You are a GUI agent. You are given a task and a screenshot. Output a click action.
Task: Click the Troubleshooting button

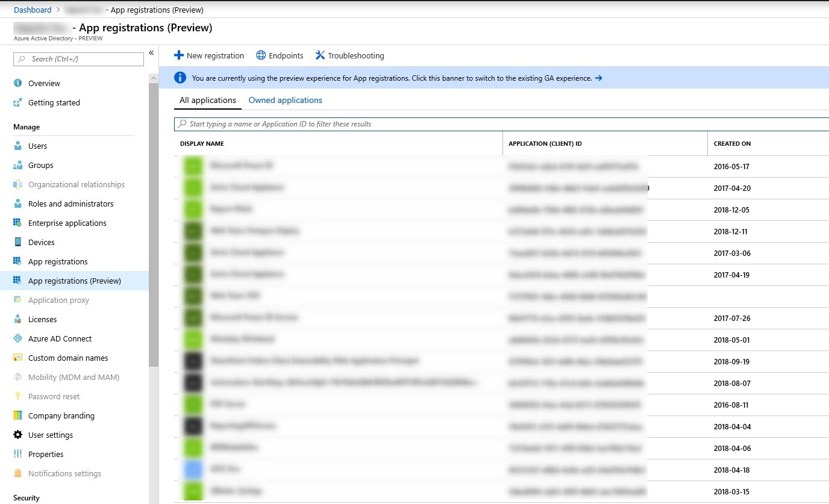349,55
